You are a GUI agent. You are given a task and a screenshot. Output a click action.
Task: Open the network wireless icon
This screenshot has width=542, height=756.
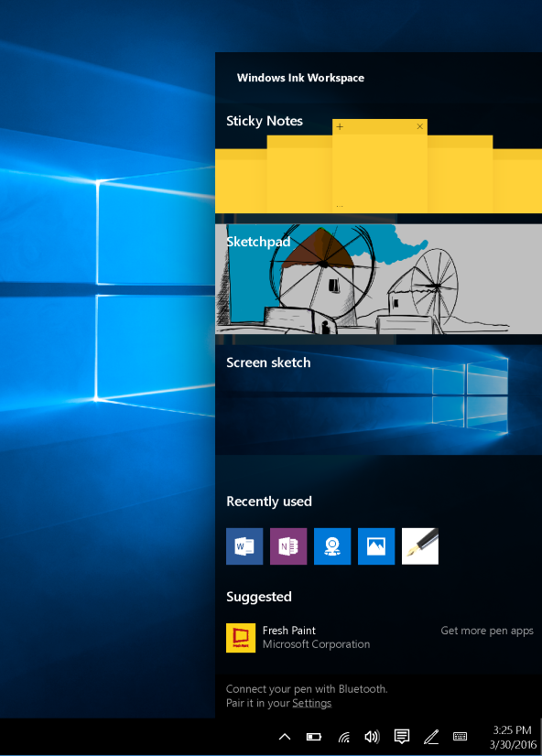click(x=344, y=737)
